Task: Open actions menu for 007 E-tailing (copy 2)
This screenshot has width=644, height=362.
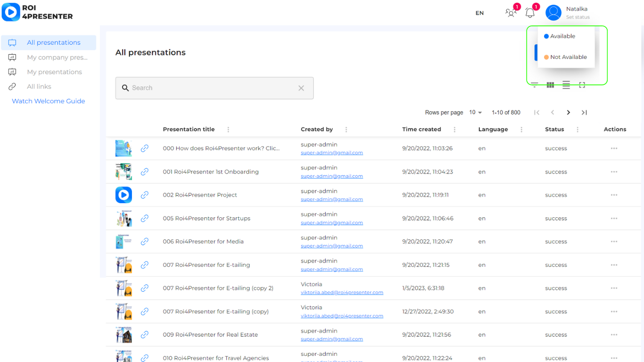Action: pyautogui.click(x=614, y=288)
